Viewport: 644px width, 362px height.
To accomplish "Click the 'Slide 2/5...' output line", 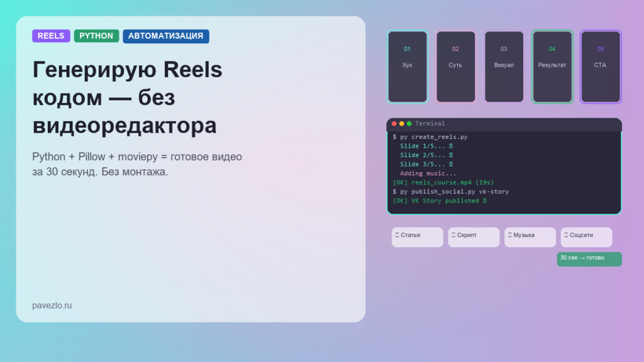I will coord(426,155).
